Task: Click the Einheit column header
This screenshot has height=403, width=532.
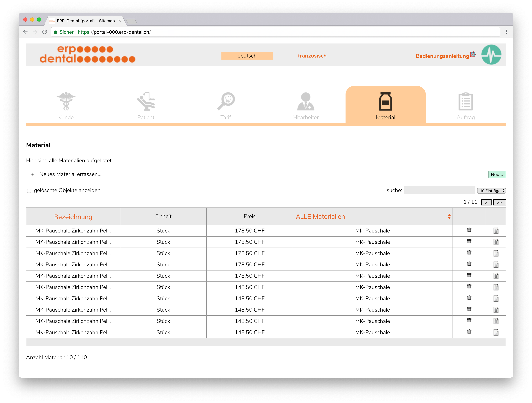Action: point(163,216)
